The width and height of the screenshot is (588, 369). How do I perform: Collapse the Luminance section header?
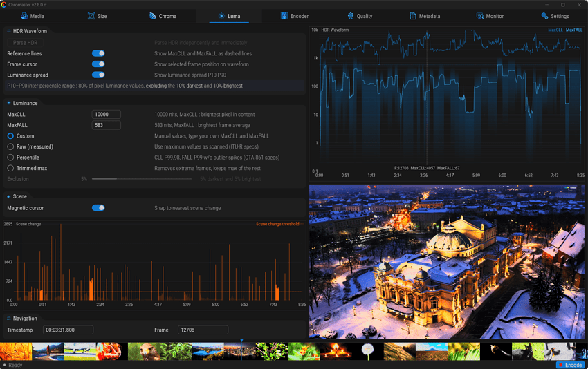click(x=23, y=103)
